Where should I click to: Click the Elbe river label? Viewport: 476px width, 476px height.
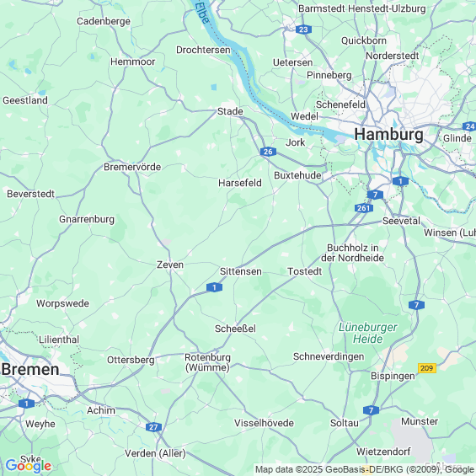[x=202, y=13]
